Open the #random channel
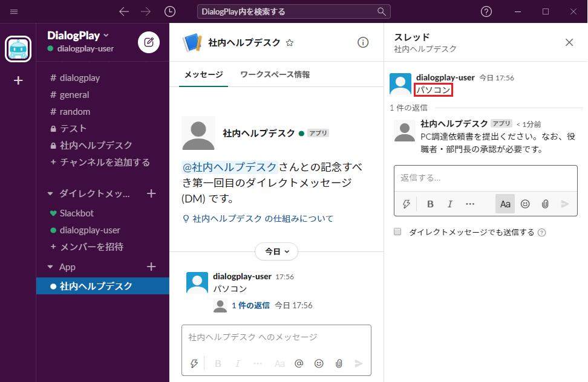 103,112
